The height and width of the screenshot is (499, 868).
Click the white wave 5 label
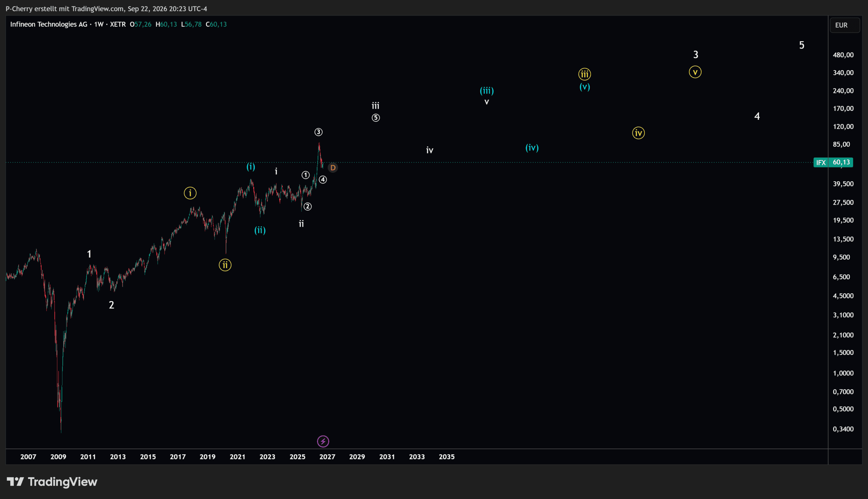point(802,45)
